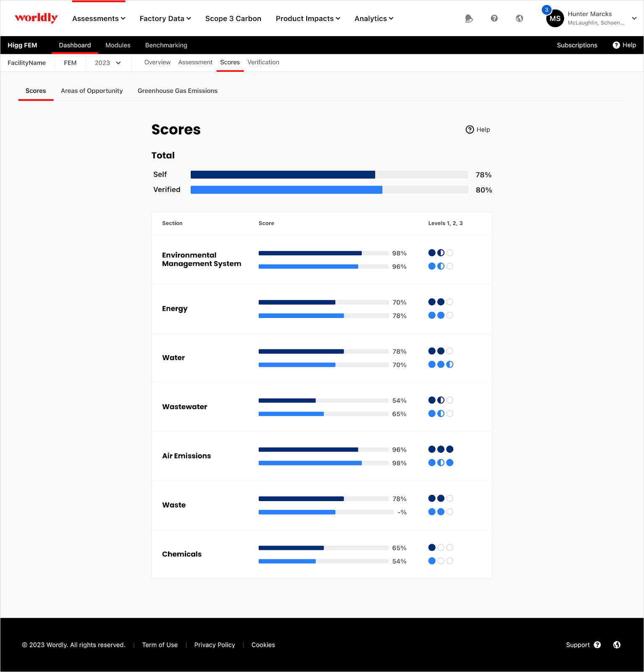The height and width of the screenshot is (672, 644).
Task: Click the Wastewater section name
Action: click(x=184, y=407)
